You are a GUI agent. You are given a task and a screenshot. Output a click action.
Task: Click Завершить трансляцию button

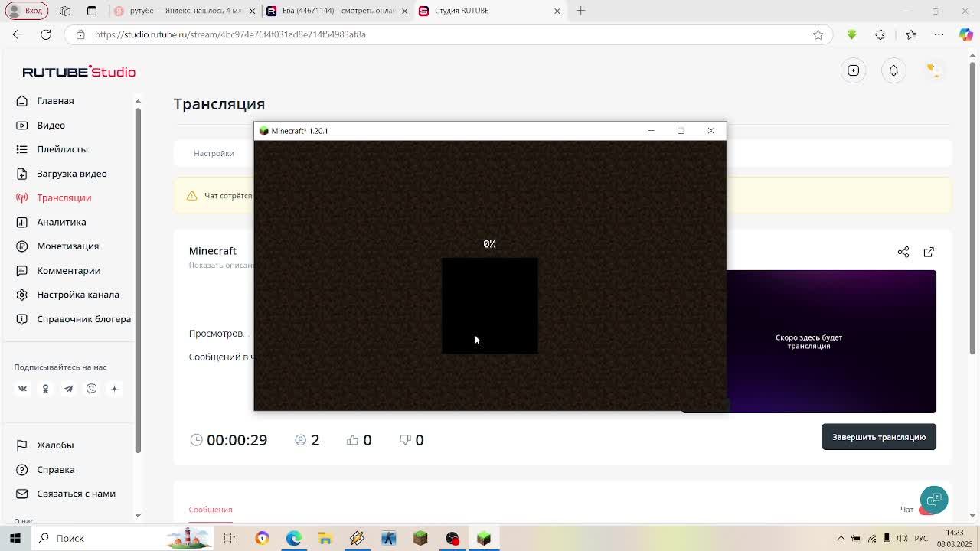click(879, 437)
